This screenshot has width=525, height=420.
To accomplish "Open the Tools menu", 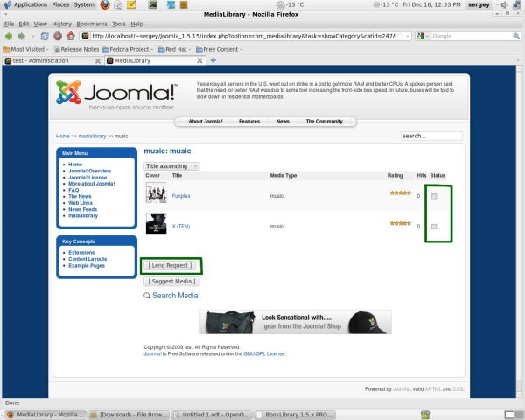I will click(x=119, y=24).
